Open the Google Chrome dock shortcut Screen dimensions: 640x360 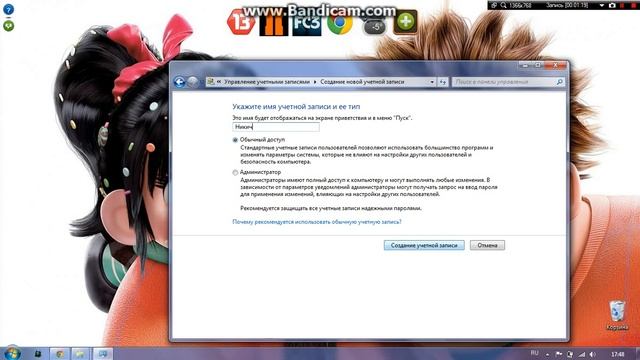pyautogui.click(x=340, y=23)
